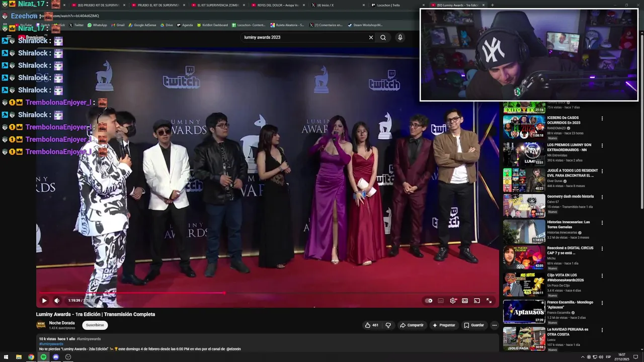Screen dimensions: 644x362
Task: Open the Google AdSense bookmark
Action: pos(142,25)
